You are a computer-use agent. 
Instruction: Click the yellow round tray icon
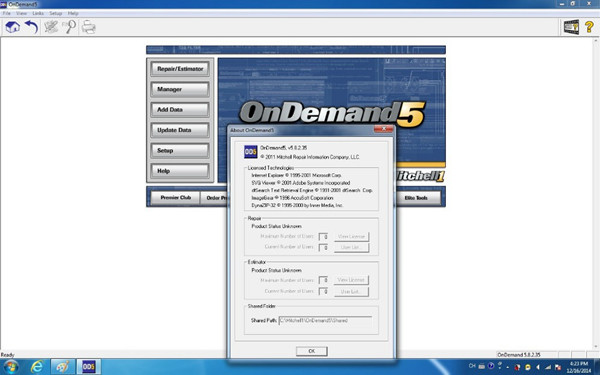click(x=528, y=367)
